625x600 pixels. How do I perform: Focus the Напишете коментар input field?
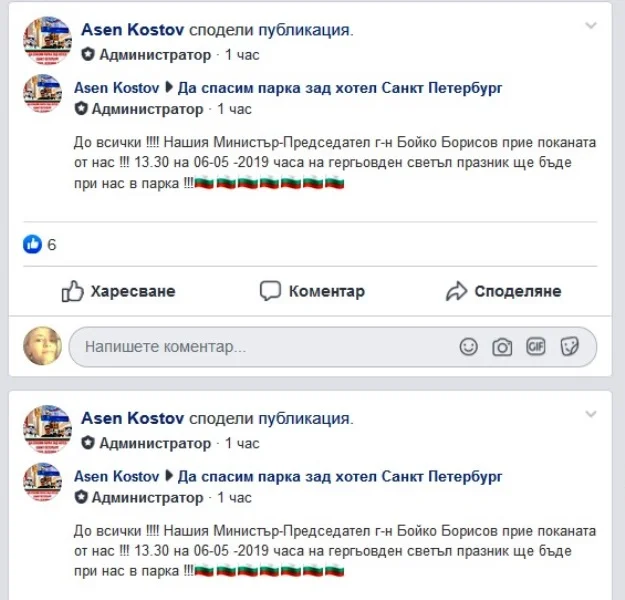pyautogui.click(x=332, y=347)
